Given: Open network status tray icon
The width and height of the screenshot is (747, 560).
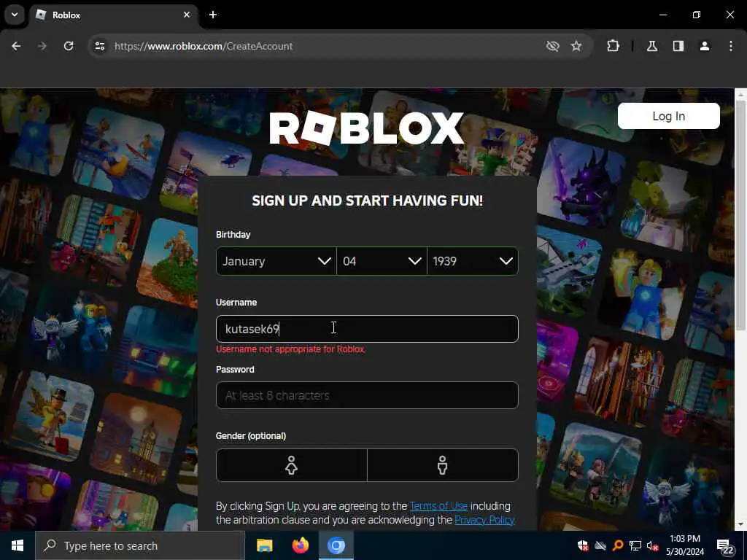Looking at the screenshot, I should (x=635, y=545).
